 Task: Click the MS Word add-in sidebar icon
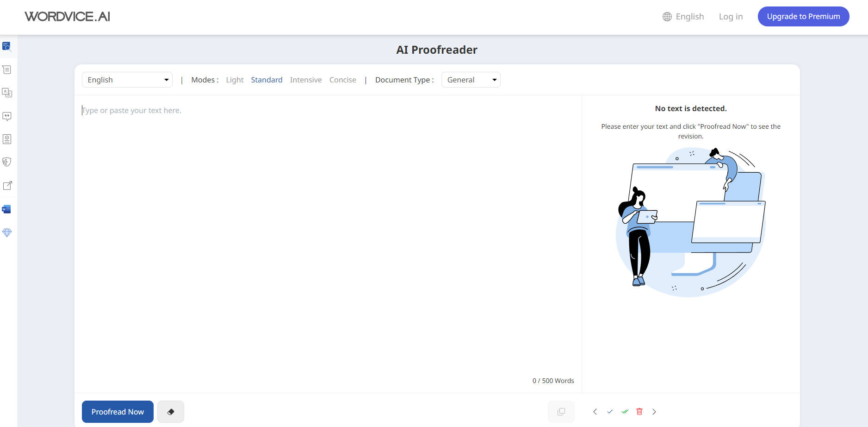(x=7, y=209)
